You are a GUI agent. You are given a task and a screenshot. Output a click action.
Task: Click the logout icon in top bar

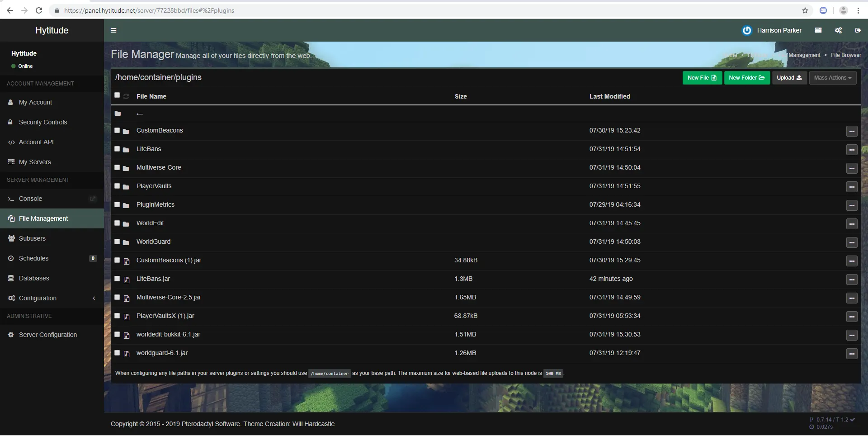click(x=858, y=30)
